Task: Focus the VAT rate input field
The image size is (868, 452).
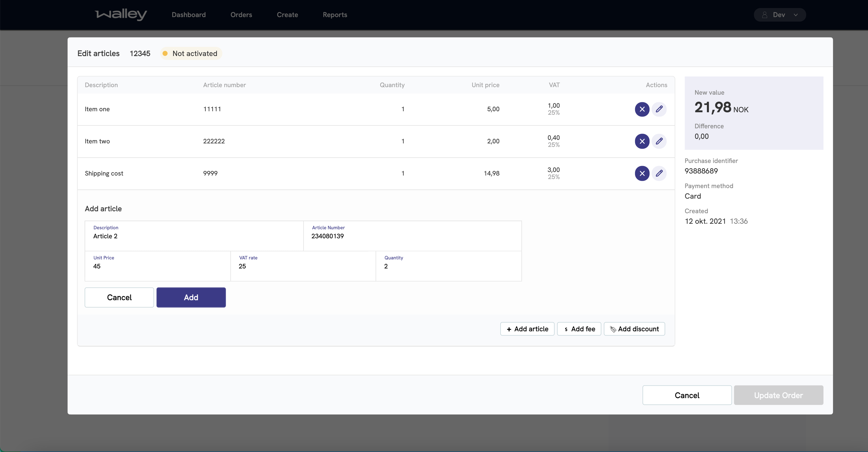Action: click(x=303, y=266)
